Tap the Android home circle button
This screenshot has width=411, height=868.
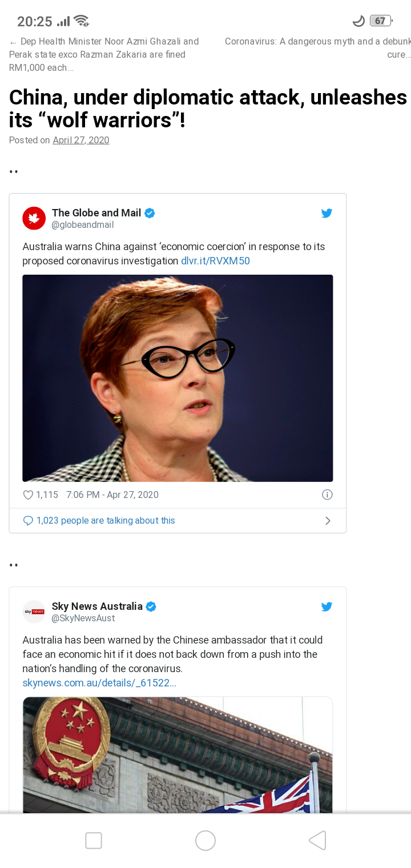coord(205,841)
